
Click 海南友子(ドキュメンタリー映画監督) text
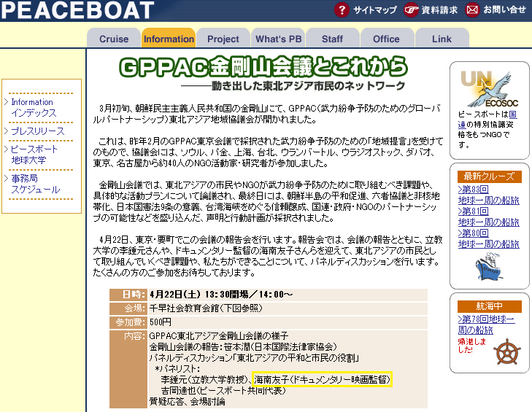pos(322,379)
